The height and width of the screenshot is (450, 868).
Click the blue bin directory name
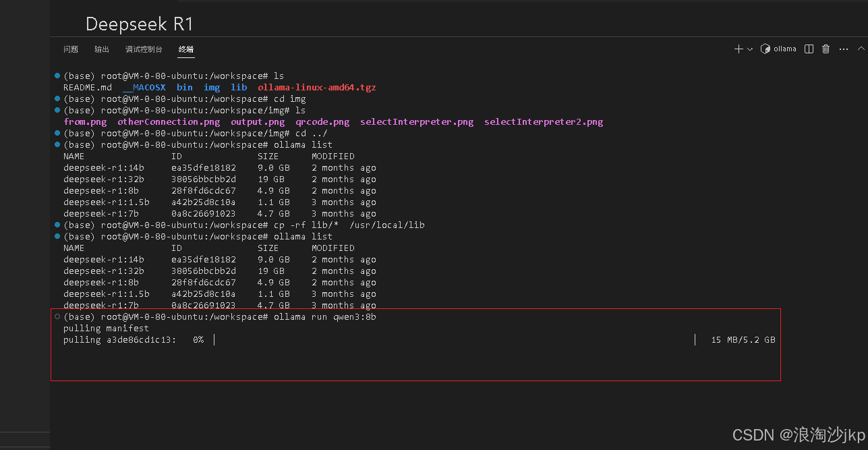coord(185,87)
